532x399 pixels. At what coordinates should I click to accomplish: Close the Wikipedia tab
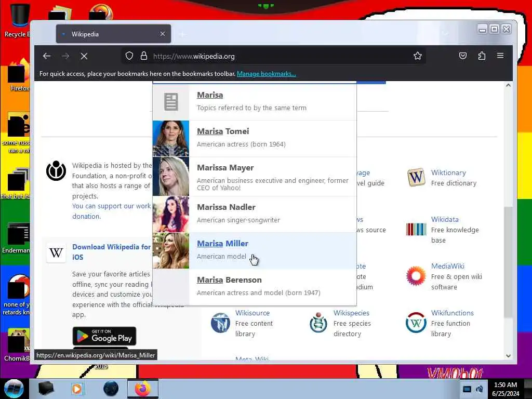tap(163, 34)
